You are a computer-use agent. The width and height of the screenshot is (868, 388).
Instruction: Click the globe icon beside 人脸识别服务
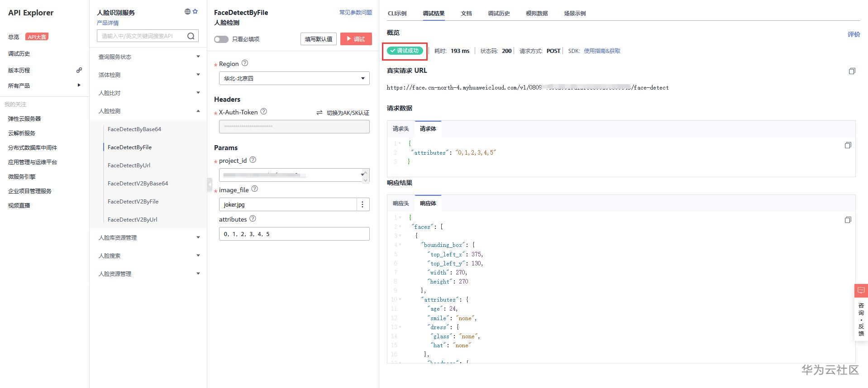(x=187, y=12)
